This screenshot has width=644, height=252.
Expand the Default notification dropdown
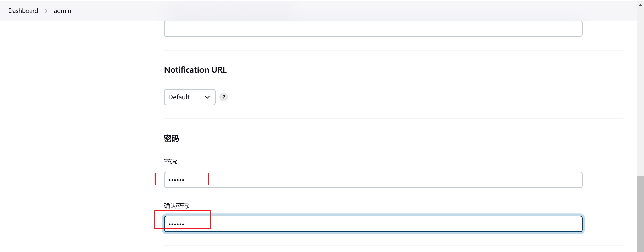tap(189, 97)
